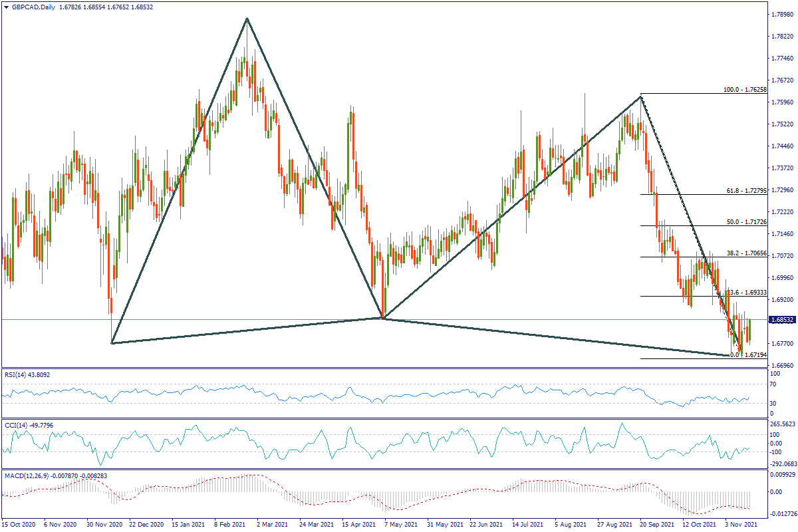Screen dimensions: 798x532
Task: Click the 3 Nov 2021 date on timeline
Action: click(x=741, y=524)
